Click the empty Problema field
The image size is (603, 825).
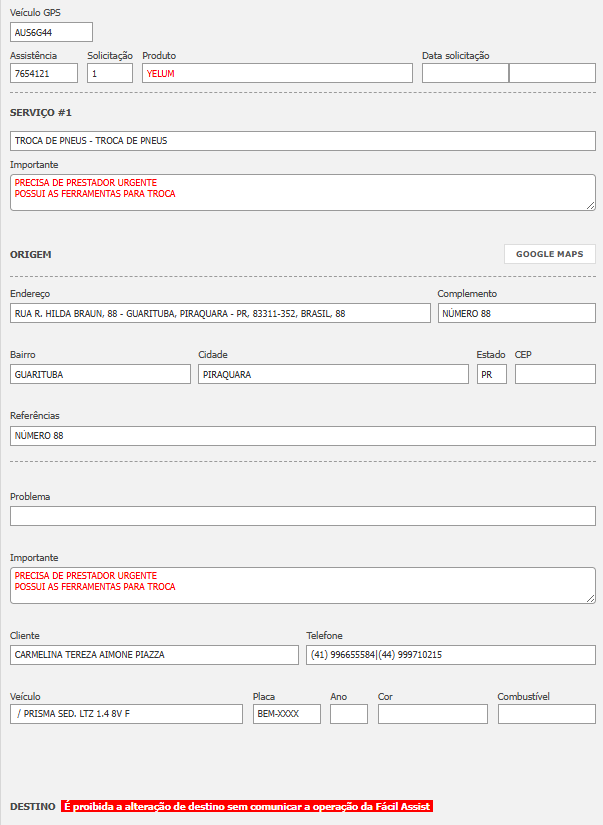[x=302, y=516]
